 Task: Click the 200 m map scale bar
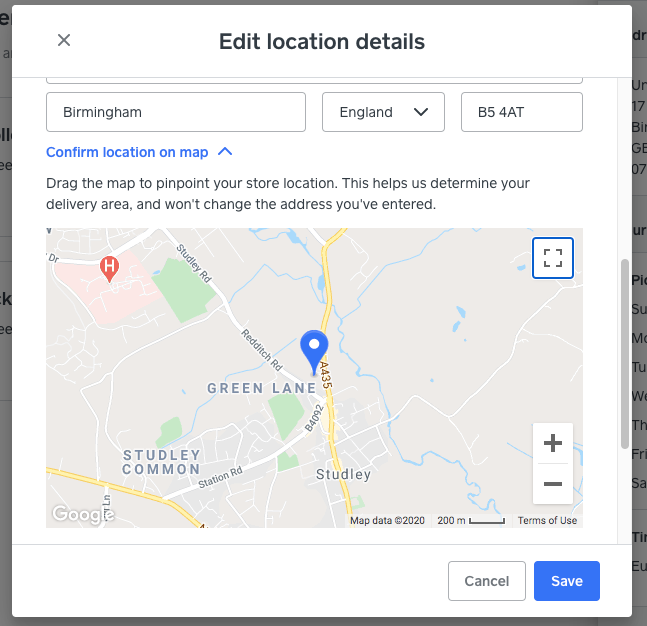(471, 520)
